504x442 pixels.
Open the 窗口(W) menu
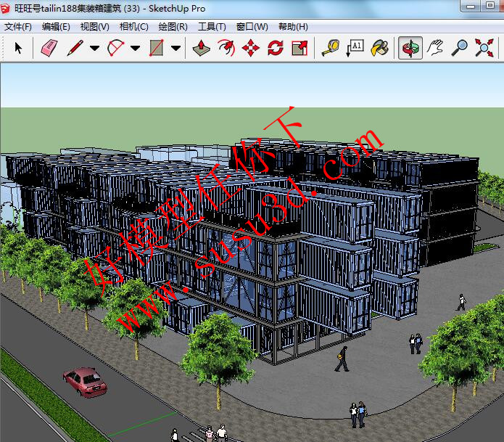(x=252, y=27)
